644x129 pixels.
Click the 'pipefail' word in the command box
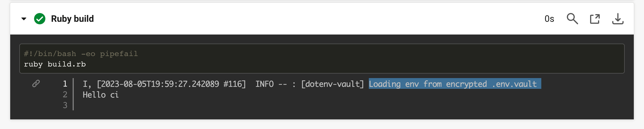pyautogui.click(x=119, y=54)
